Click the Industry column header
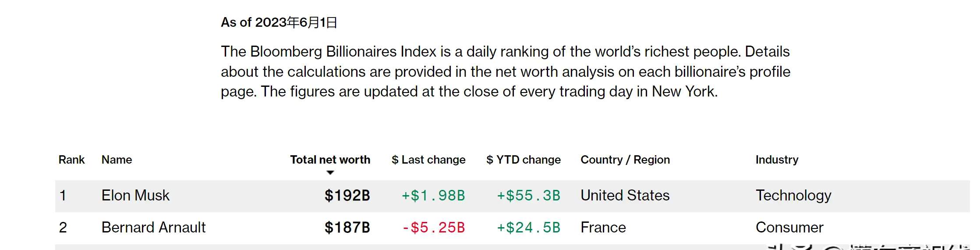980x250 pixels. click(x=777, y=160)
